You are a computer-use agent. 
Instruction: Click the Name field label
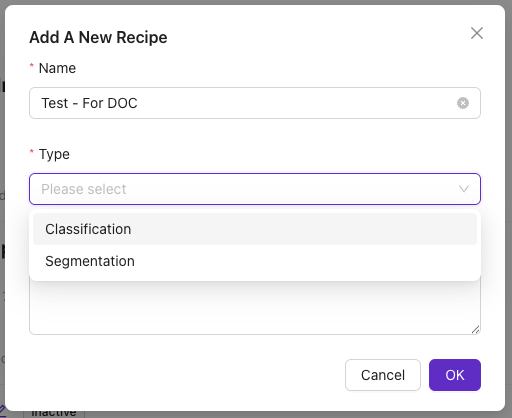(x=57, y=68)
